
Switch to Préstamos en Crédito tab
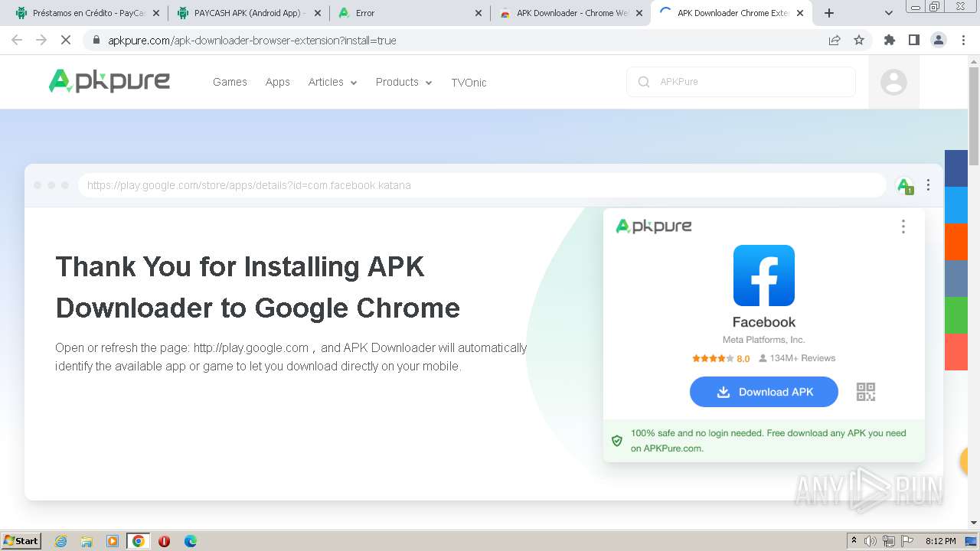(88, 13)
